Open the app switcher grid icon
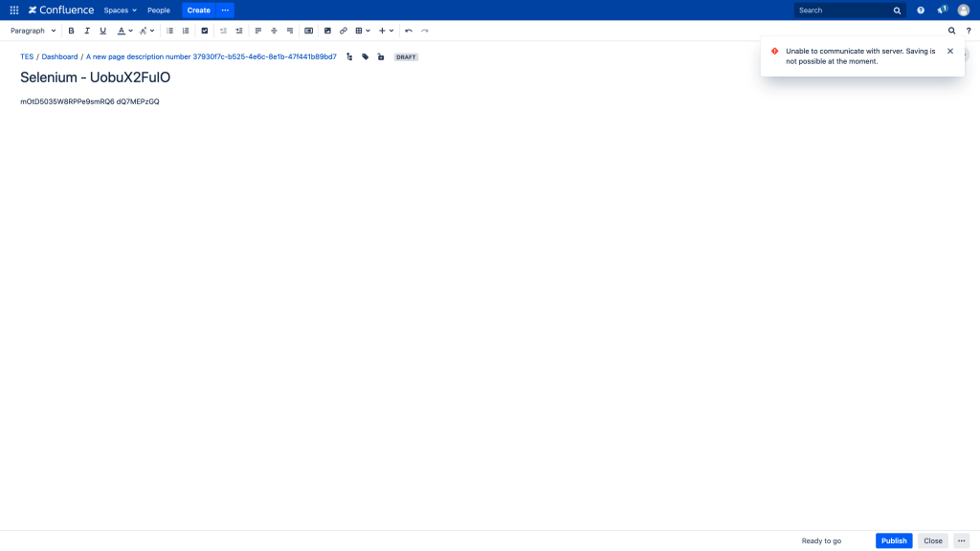This screenshot has width=980, height=551. 13,10
